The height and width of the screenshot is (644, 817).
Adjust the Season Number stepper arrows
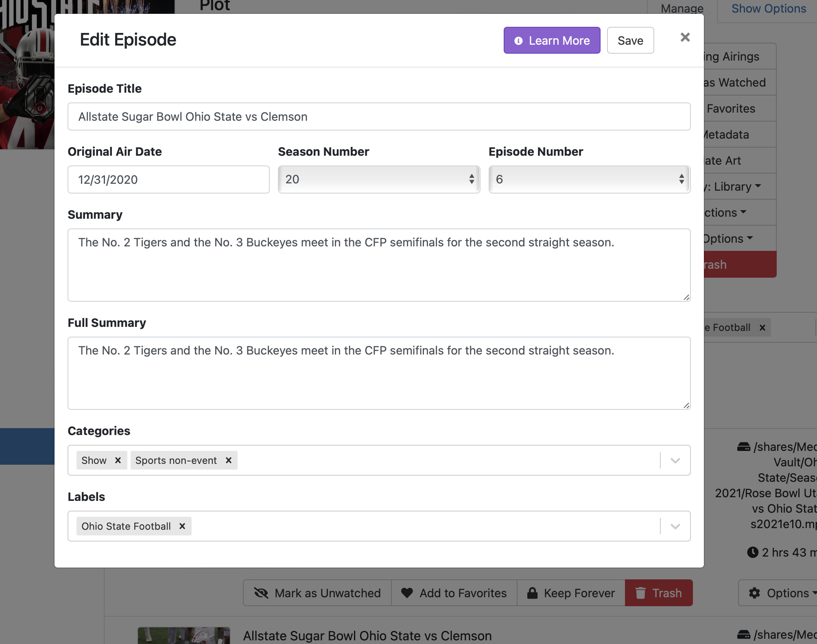click(x=472, y=179)
